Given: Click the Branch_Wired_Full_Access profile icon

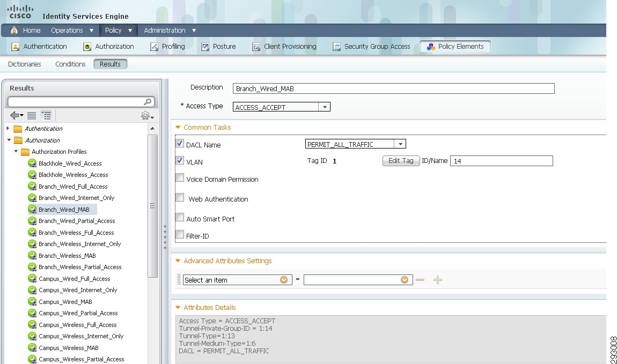Looking at the screenshot, I should tap(32, 187).
